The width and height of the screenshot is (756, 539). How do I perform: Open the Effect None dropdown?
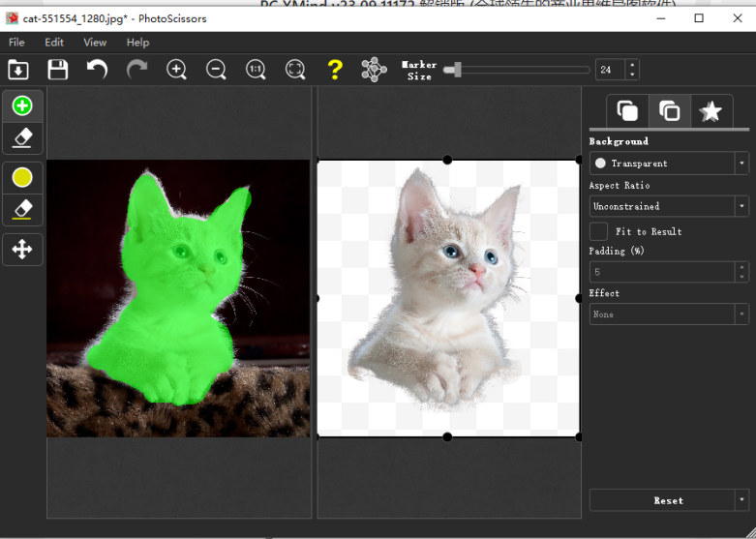point(669,314)
